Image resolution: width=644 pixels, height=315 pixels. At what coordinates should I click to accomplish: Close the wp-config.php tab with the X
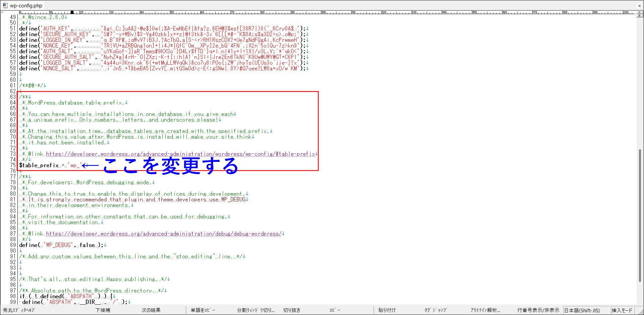click(639, 6)
